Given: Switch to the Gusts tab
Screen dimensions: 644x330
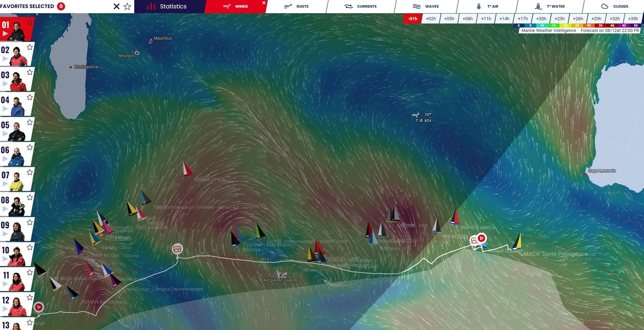Looking at the screenshot, I should click(x=297, y=7).
